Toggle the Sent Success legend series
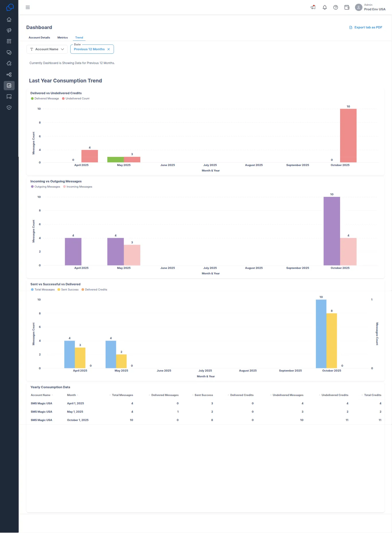Image resolution: width=392 pixels, height=534 pixels. coord(68,290)
